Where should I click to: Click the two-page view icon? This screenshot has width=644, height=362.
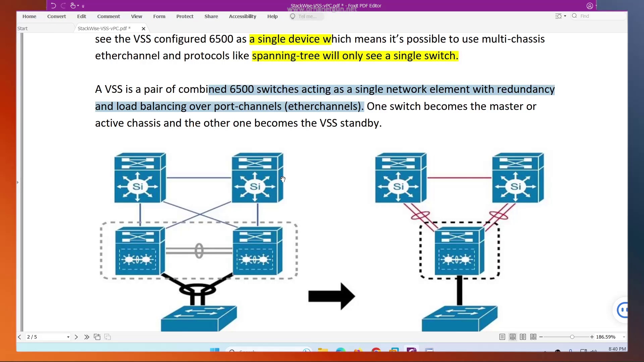[523, 337]
